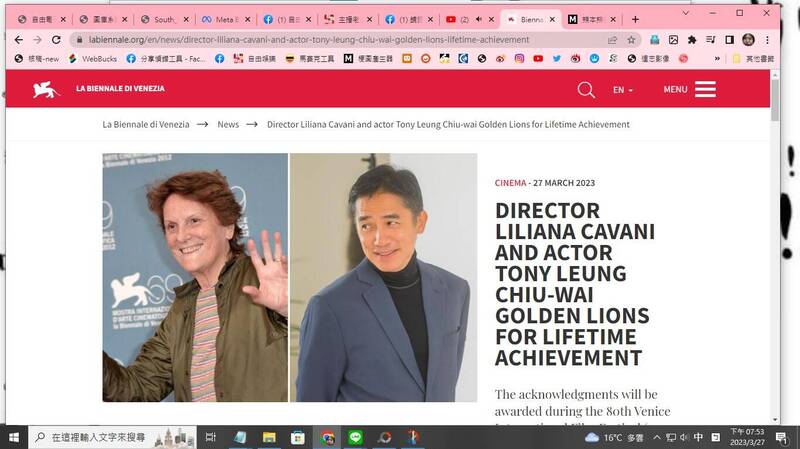Open the weather widget showing 16°C
Screen dimensions: 800x449
[x=614, y=437]
